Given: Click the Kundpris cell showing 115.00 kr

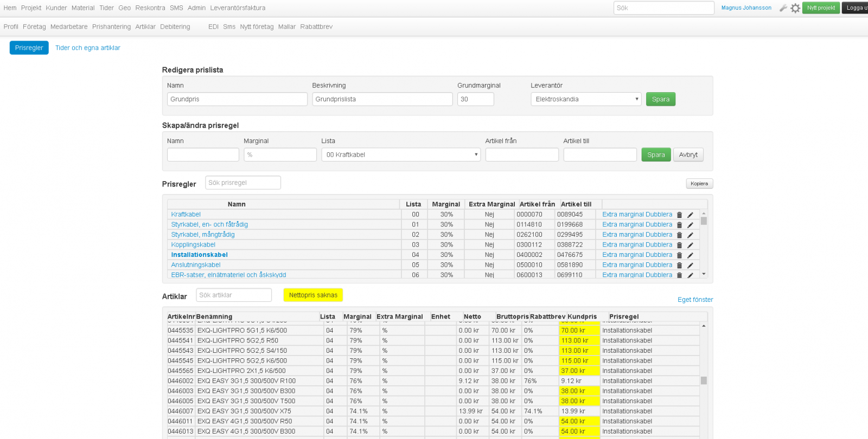Looking at the screenshot, I should pyautogui.click(x=579, y=361).
